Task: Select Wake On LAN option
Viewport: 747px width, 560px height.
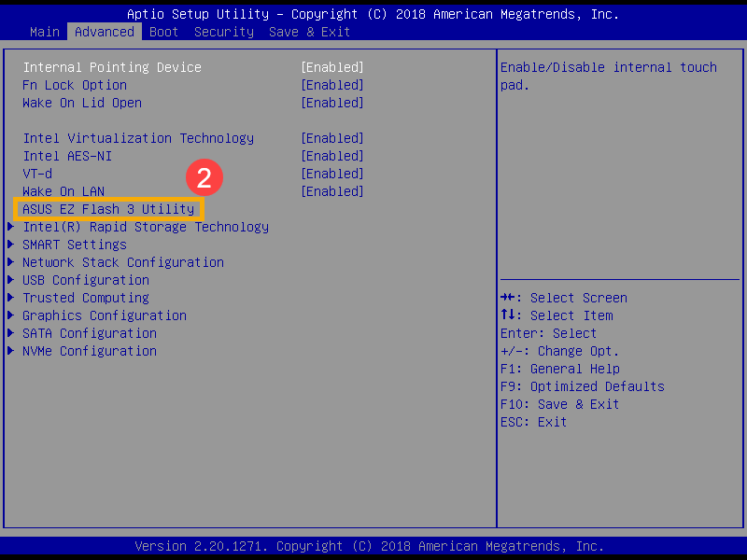Action: (x=63, y=191)
